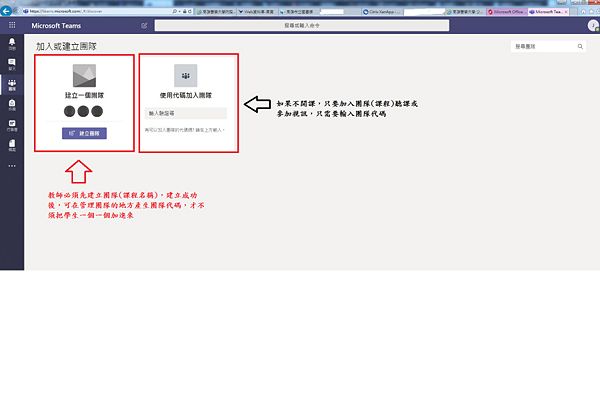Click the 搜尋團隊 search field
600x413 pixels.
[x=540, y=46]
